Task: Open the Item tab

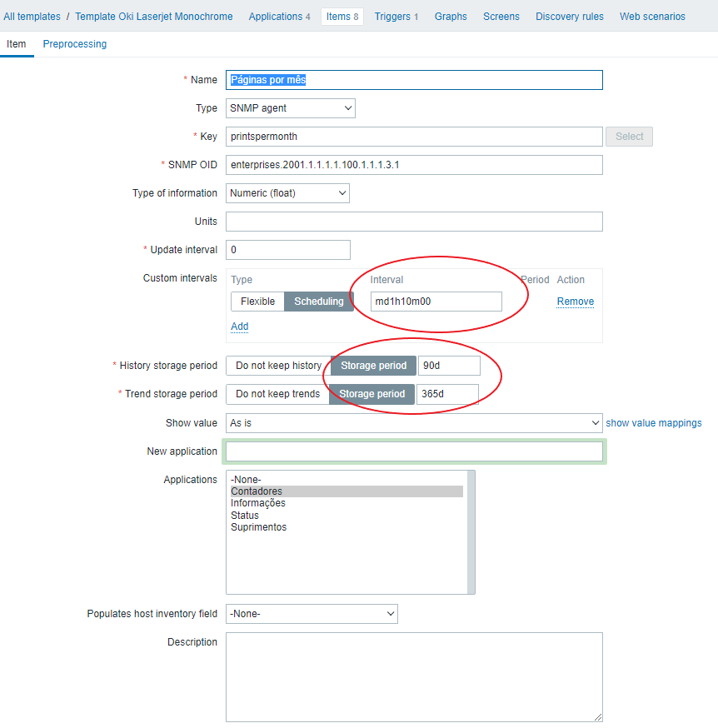Action: pyautogui.click(x=17, y=43)
